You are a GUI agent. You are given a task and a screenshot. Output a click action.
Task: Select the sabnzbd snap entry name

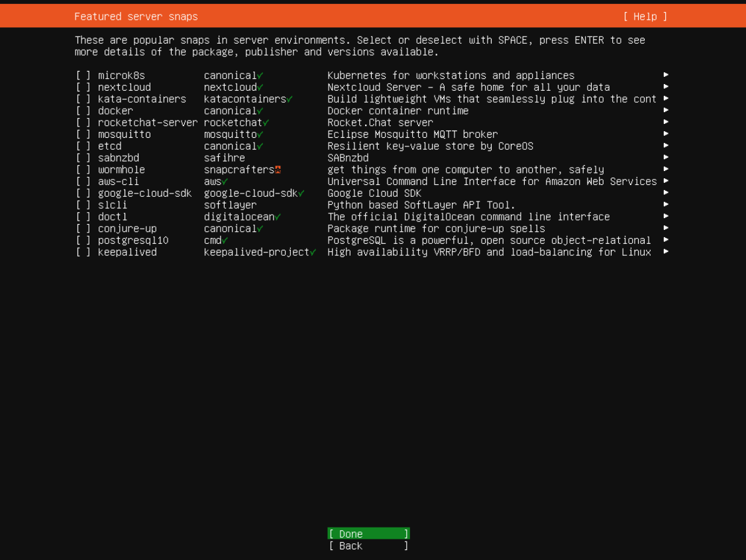119,158
